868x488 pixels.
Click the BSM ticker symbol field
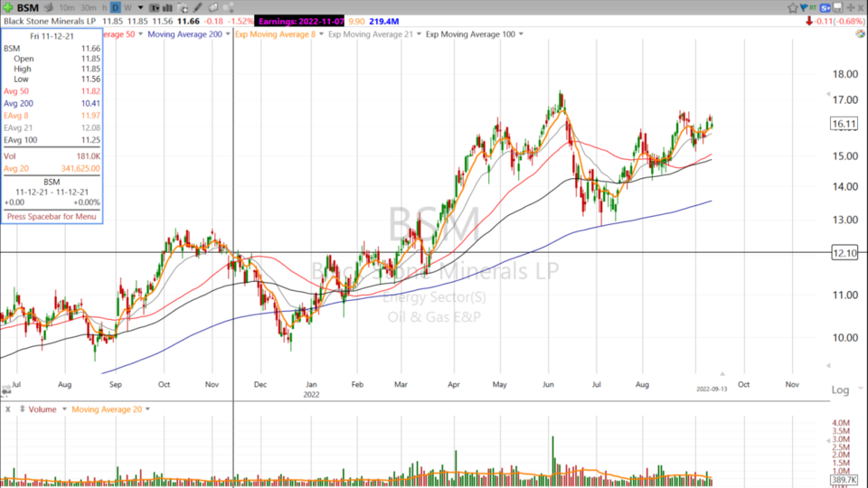tap(28, 8)
